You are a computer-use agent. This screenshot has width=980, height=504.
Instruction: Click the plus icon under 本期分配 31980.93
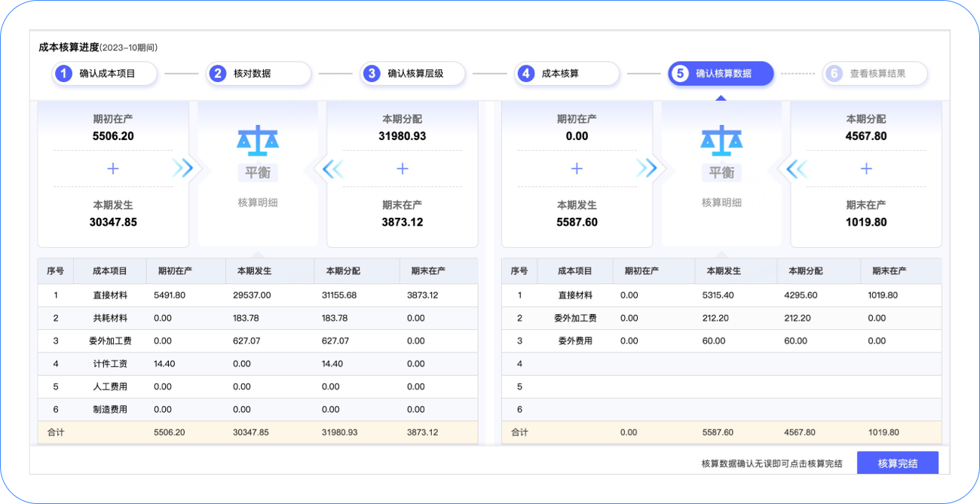pyautogui.click(x=403, y=169)
